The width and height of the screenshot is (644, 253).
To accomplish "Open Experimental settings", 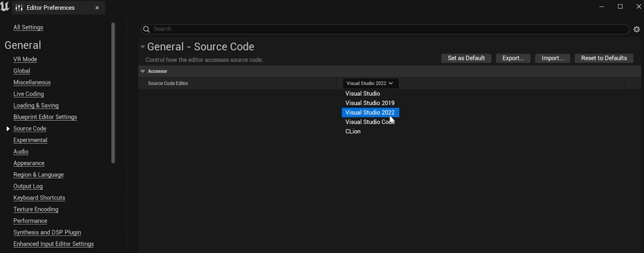I will tap(30, 140).
